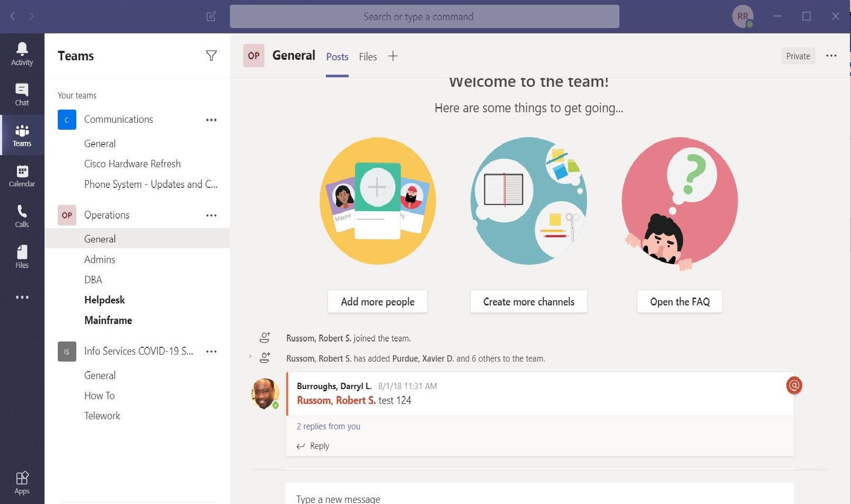Open Files in the app bar
851x504 pixels.
(x=22, y=257)
